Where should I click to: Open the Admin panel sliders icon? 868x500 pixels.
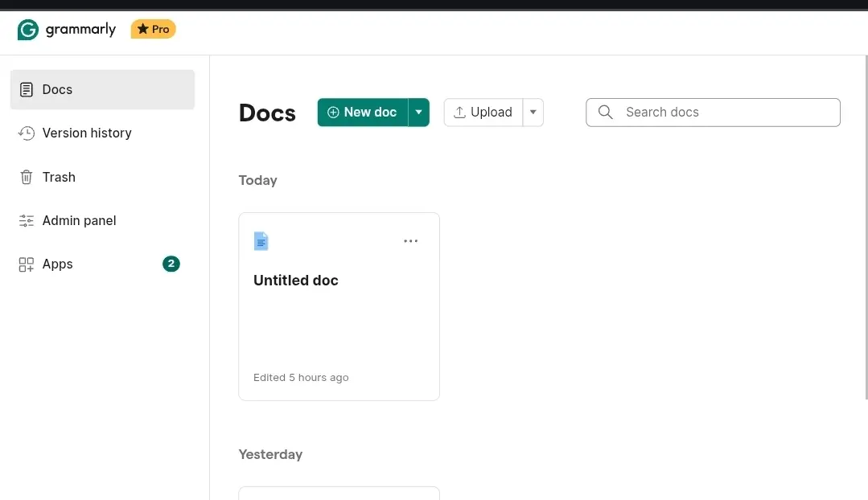point(26,221)
